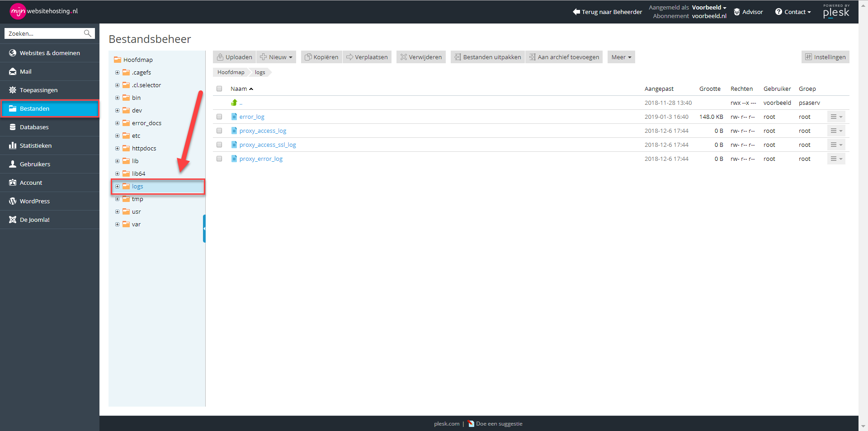Screen dimensions: 868x431
Task: Click the Joomla logo icon in the sidebar
Action: coord(13,220)
